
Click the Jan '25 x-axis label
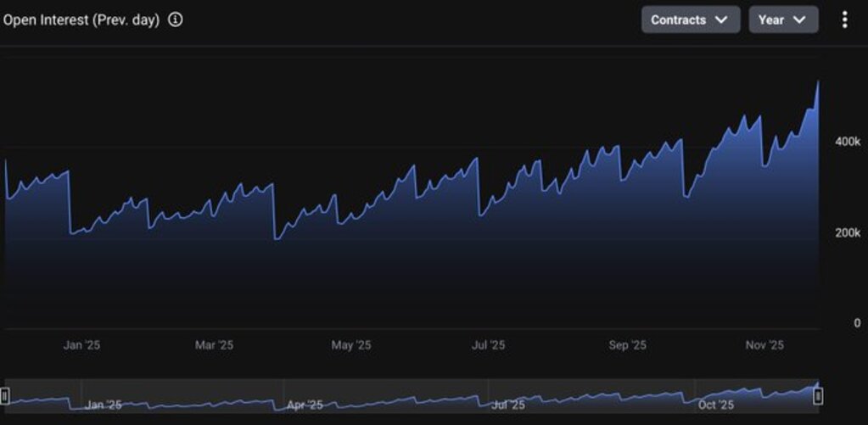pyautogui.click(x=81, y=345)
